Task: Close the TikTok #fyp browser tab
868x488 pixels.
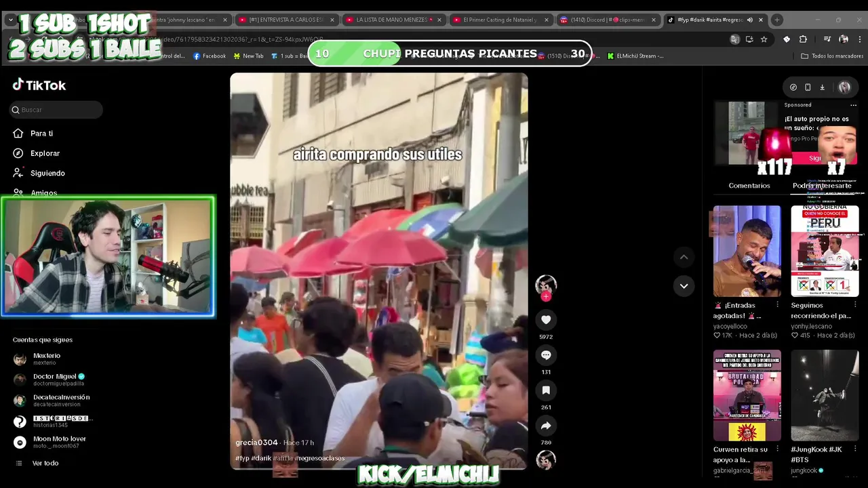Action: (x=760, y=20)
